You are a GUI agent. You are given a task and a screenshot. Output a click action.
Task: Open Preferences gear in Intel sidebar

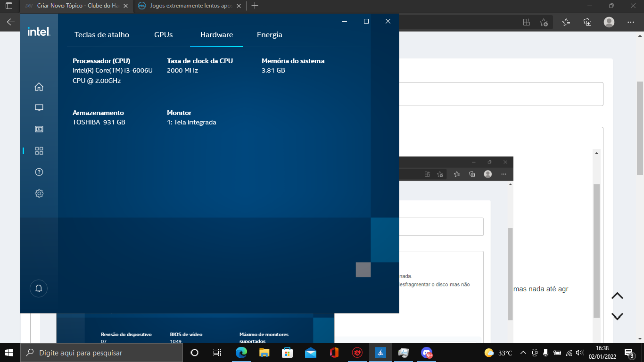coord(39,193)
